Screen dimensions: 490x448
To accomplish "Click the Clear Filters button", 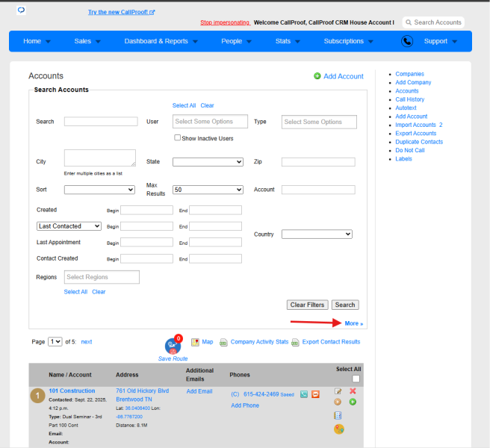I will tap(307, 305).
